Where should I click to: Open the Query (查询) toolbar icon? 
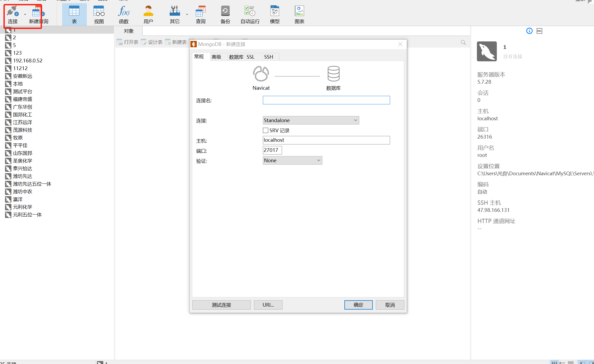tap(201, 15)
